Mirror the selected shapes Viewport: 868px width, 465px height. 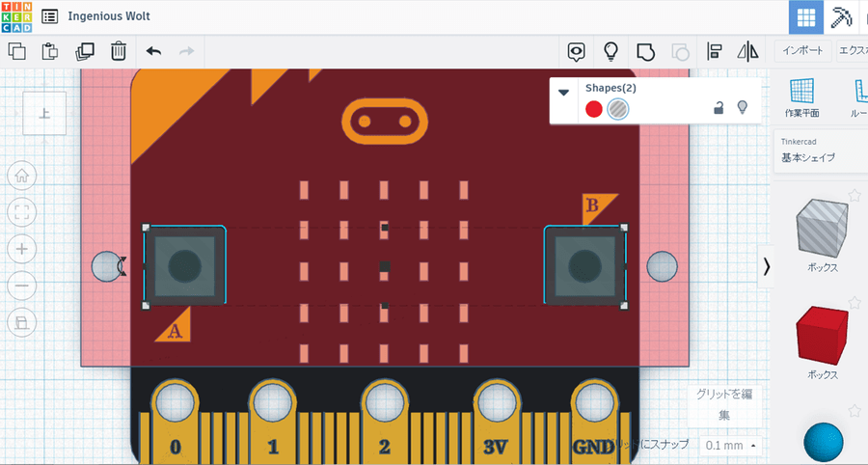[x=747, y=52]
